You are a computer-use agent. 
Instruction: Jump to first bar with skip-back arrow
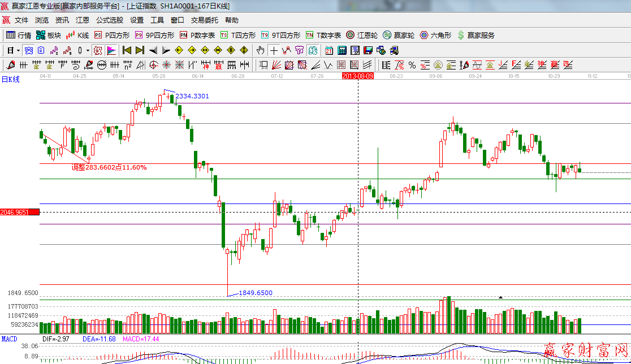pos(127,50)
